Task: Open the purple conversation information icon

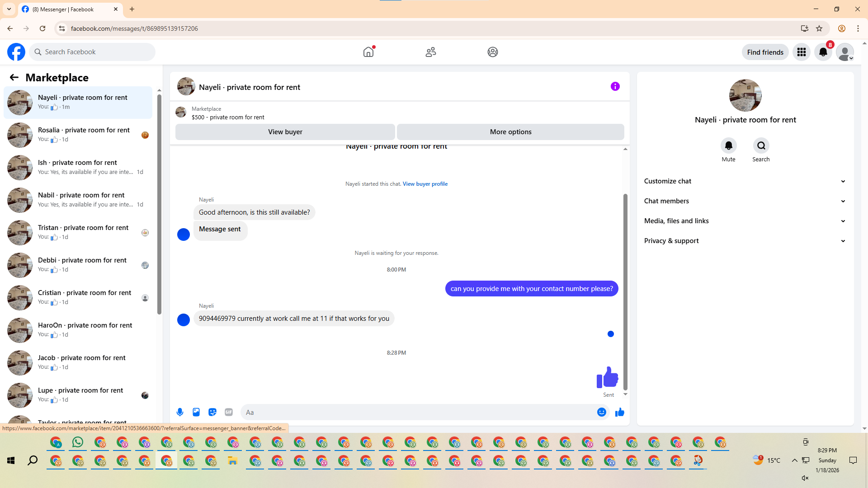Action: click(615, 86)
